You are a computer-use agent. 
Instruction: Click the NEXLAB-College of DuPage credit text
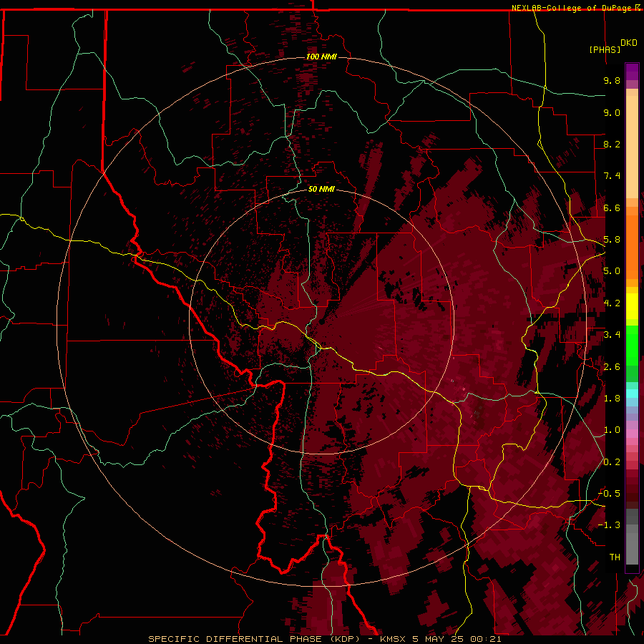(x=572, y=8)
